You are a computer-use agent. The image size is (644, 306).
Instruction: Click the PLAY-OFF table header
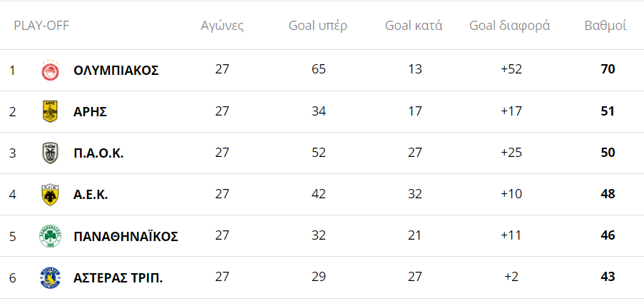tap(41, 26)
